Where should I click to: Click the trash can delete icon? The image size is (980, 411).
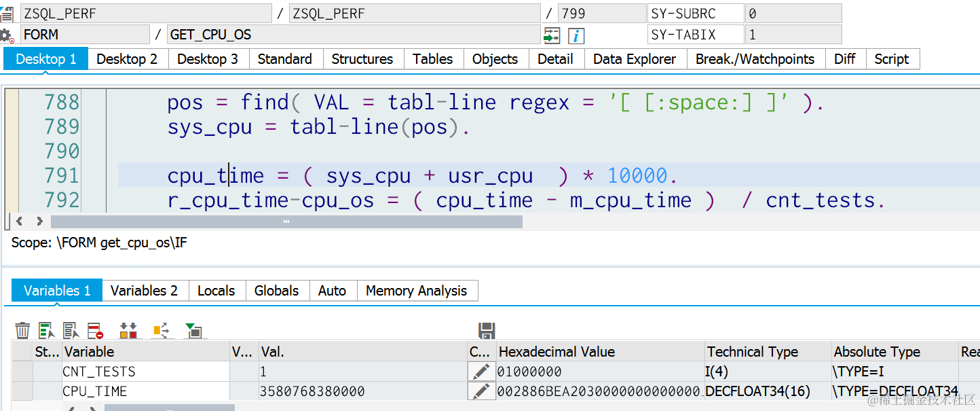[x=22, y=331]
